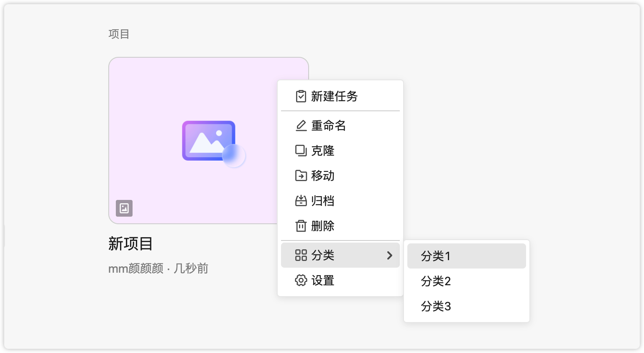Click the clipboard icon beside 新建任务
The height and width of the screenshot is (353, 644).
coord(301,96)
